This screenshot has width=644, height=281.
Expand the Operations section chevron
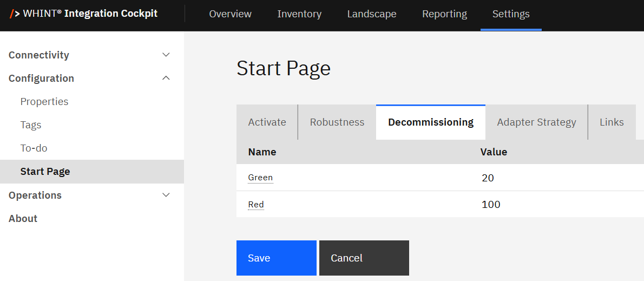pyautogui.click(x=166, y=195)
